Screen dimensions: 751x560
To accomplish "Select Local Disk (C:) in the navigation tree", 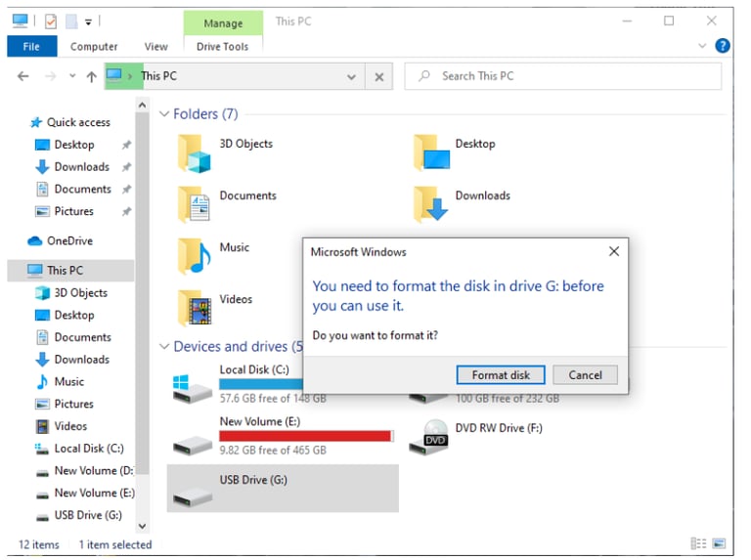I will coord(89,448).
